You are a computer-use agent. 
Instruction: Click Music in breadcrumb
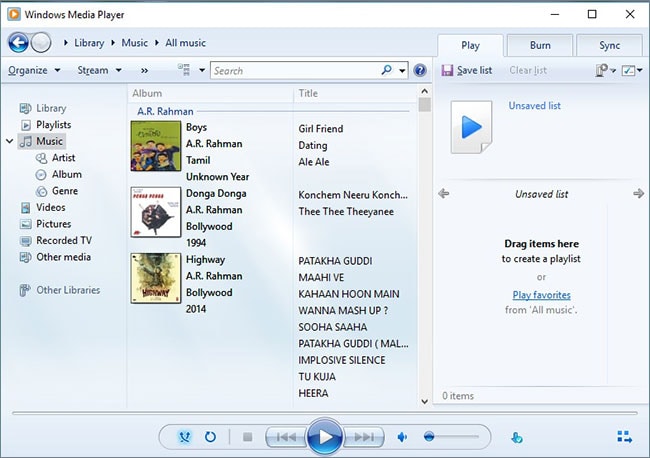(x=134, y=43)
